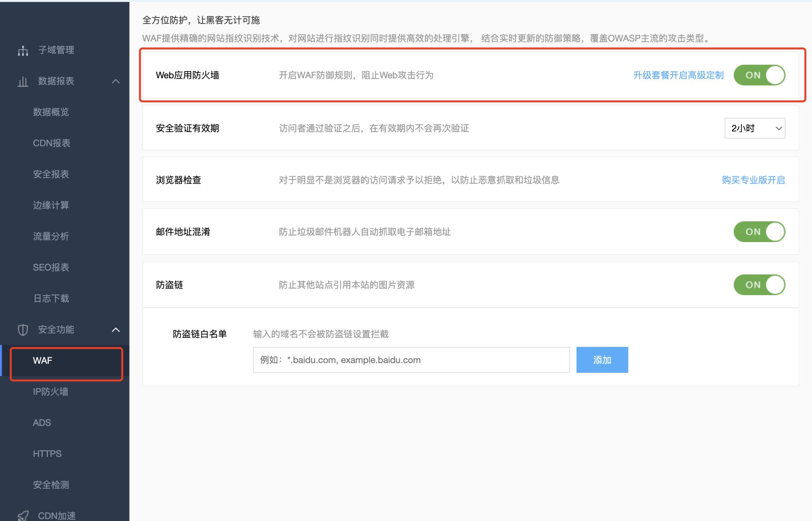Select 安全报表 in sidebar

coord(51,174)
